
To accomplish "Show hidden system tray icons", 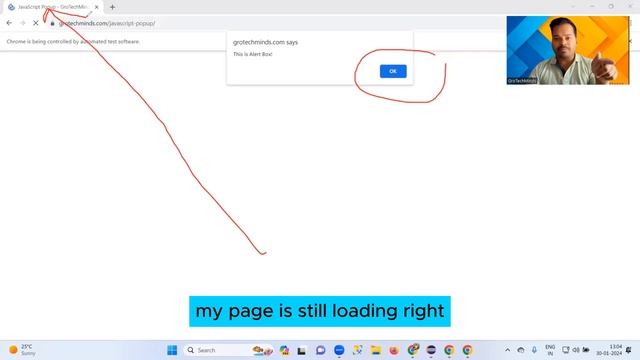I will pos(507,350).
